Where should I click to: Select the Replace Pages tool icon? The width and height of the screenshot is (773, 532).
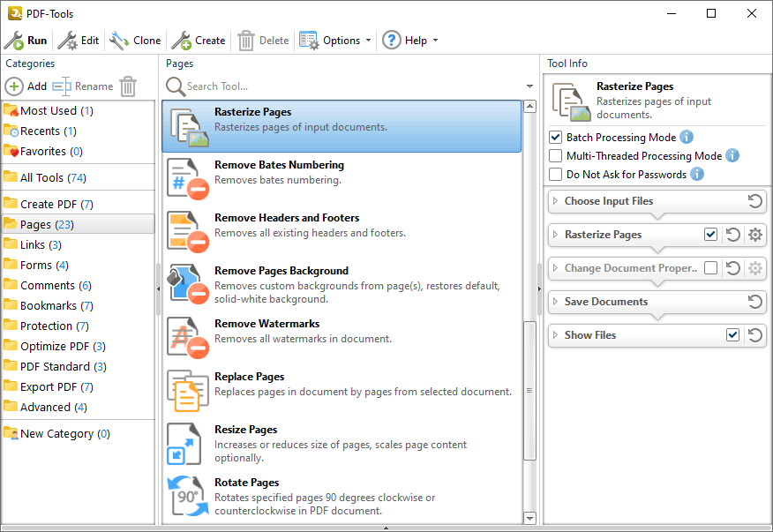(188, 391)
